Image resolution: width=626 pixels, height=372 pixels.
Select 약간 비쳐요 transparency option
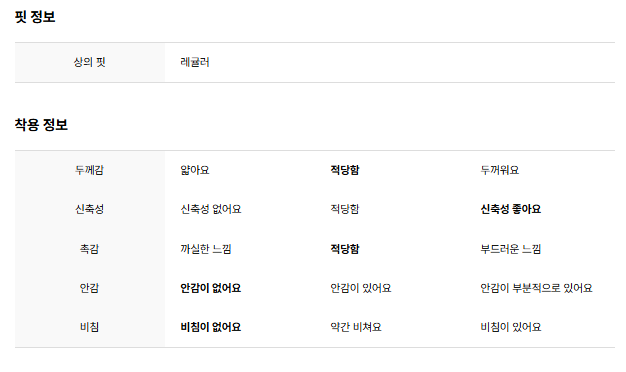click(356, 327)
